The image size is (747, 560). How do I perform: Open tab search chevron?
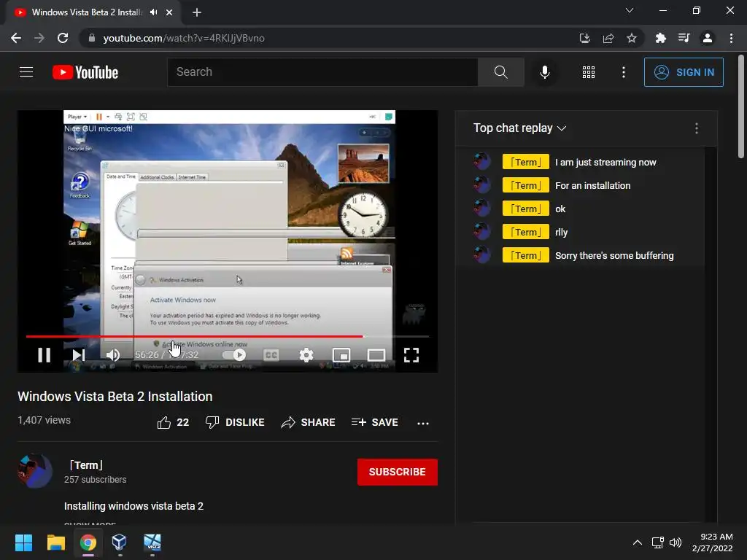[630, 10]
